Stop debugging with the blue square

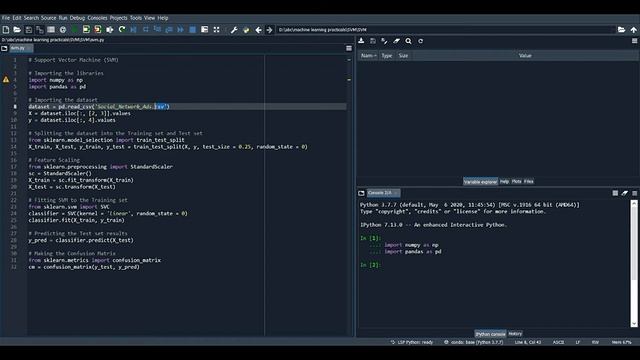click(192, 29)
